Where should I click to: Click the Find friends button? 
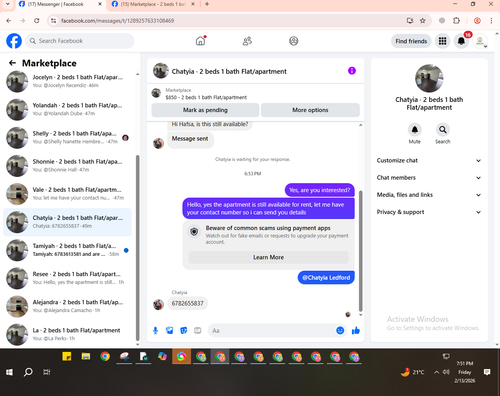[x=411, y=41]
